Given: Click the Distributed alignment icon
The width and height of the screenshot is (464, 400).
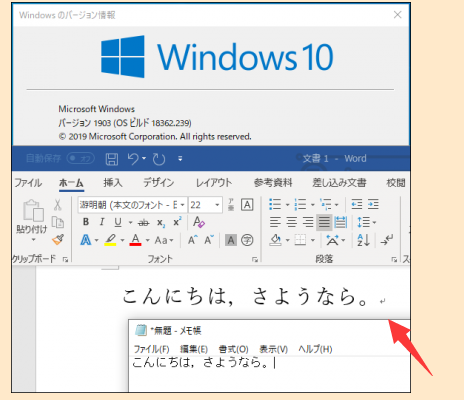Looking at the screenshot, I should [340, 222].
